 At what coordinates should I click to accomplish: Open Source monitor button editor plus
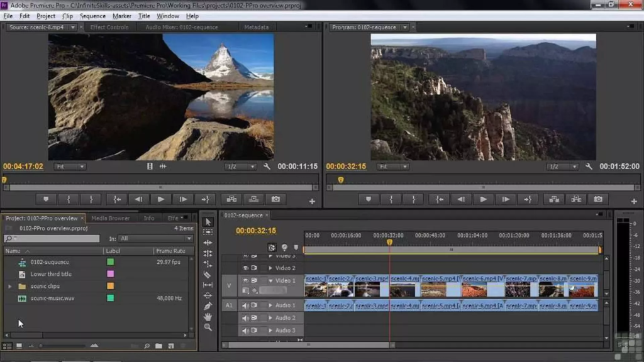point(312,202)
